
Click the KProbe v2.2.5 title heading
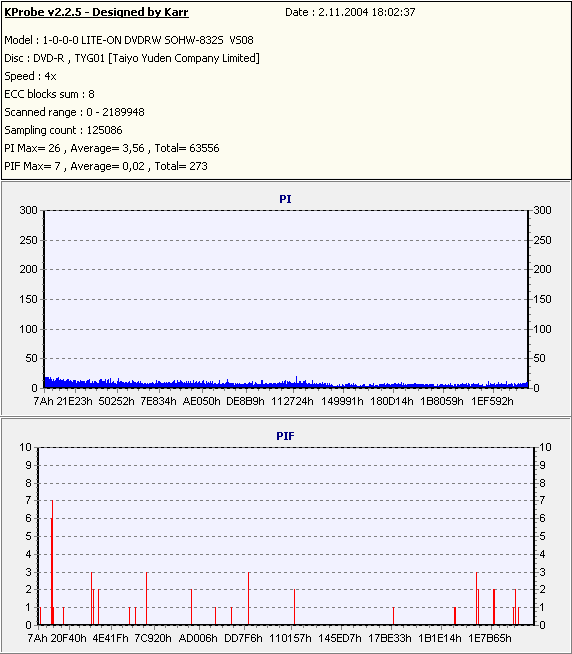tap(96, 12)
